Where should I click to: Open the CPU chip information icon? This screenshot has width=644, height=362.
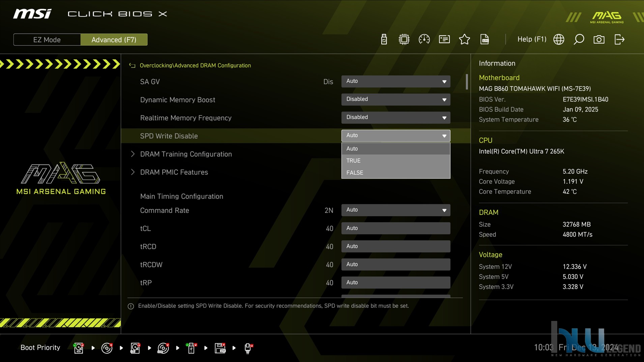[x=404, y=39]
